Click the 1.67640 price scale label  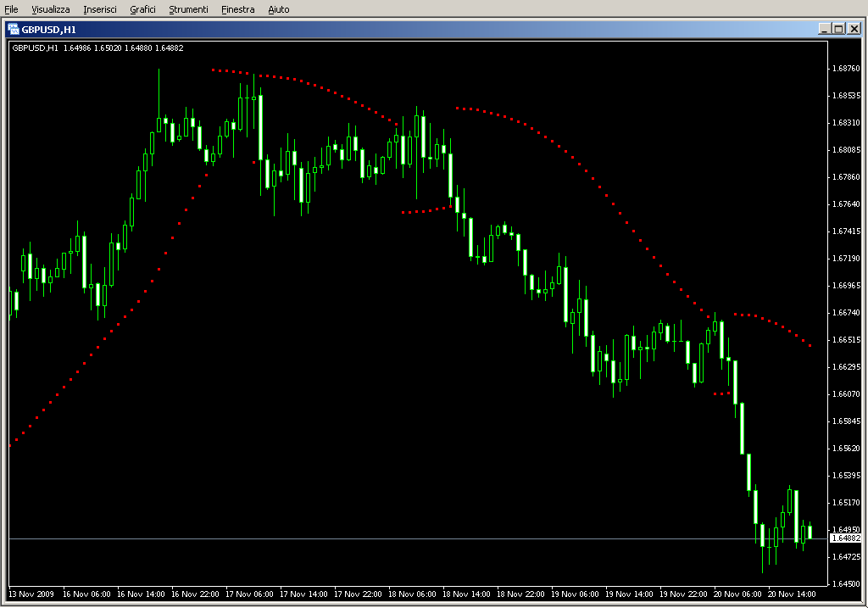(846, 204)
